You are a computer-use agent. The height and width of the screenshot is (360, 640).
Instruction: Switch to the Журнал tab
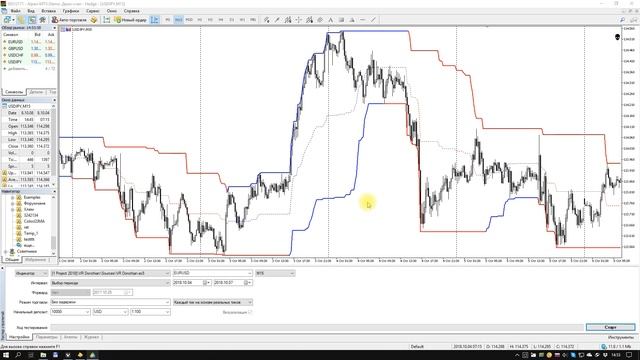pos(91,337)
